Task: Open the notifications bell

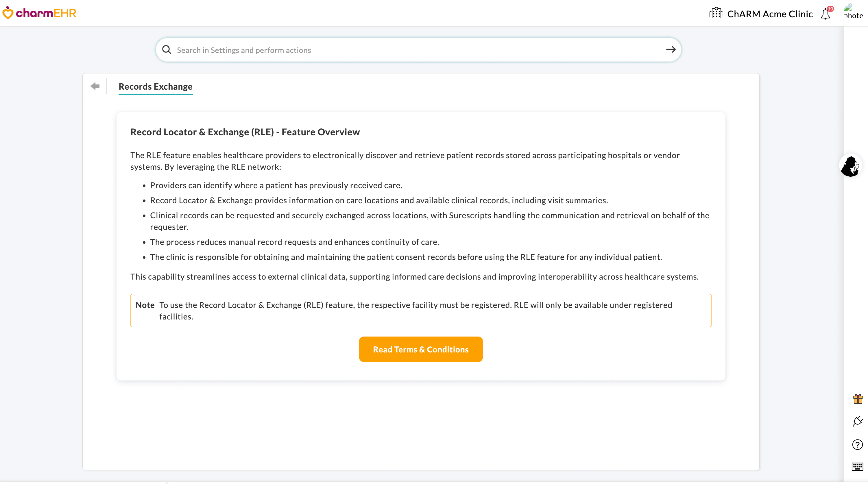Action: tap(825, 14)
